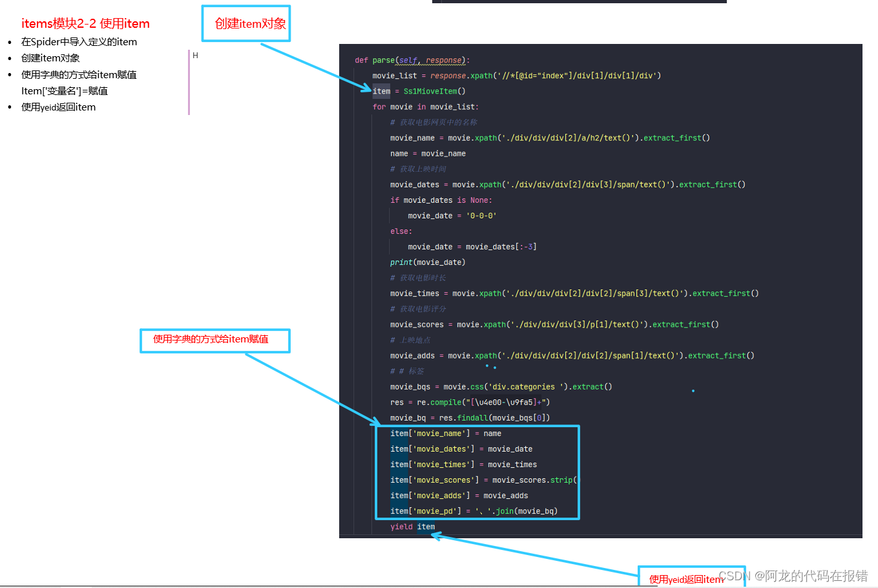Screen dimensions: 878x588
Task: Click the "item['movie_scores']" assignment line
Action: (484, 480)
